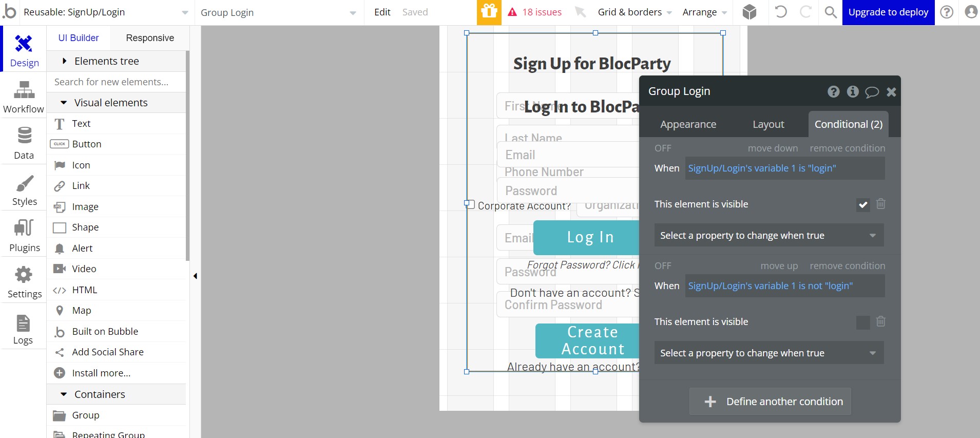Redo the last change
This screenshot has width=980, height=438.
coord(805,12)
